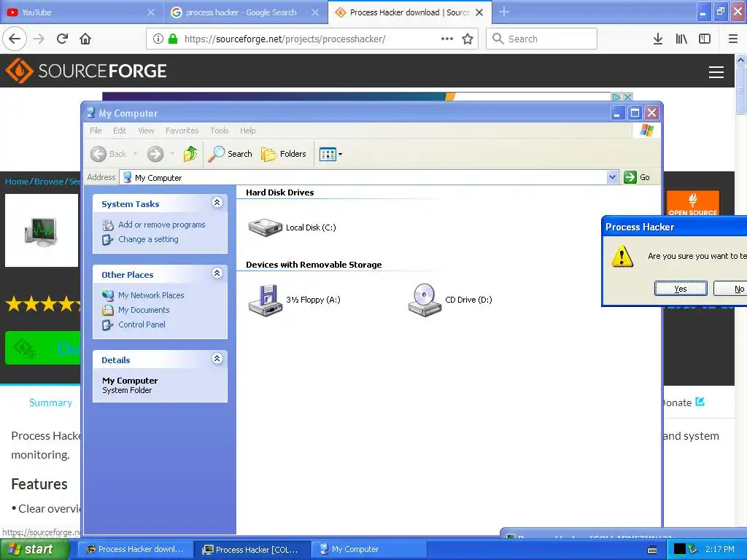
Task: Open My Network Places link
Action: click(151, 295)
